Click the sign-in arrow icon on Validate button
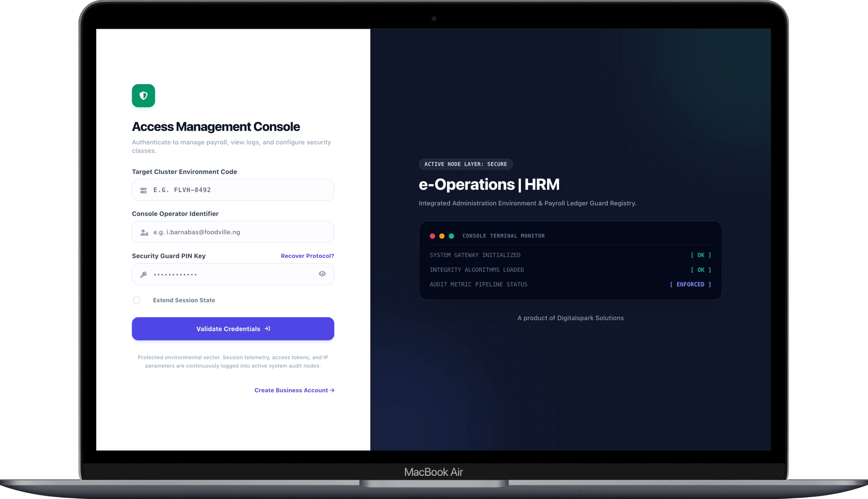 point(268,328)
